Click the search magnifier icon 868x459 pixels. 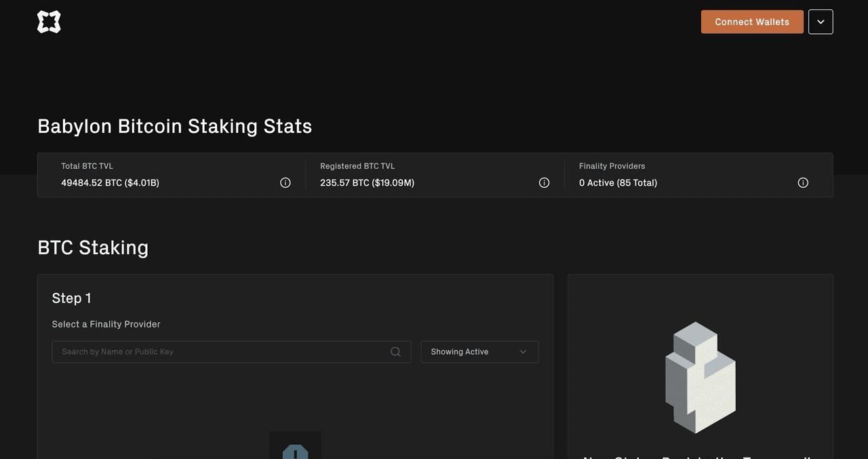[396, 352]
